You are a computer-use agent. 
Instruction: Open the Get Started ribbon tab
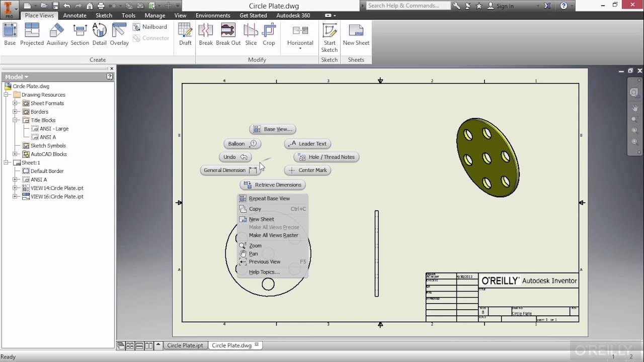pos(253,16)
